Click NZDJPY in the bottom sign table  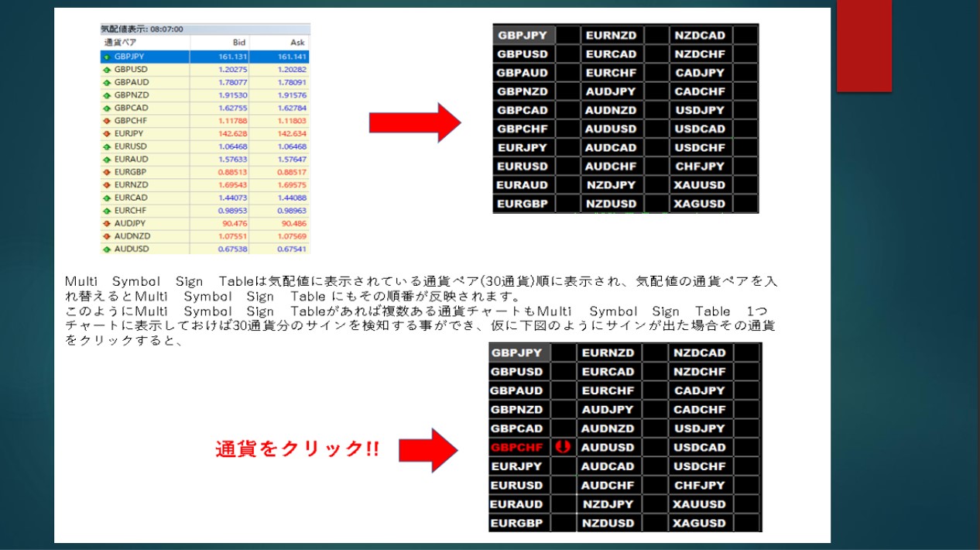click(x=608, y=504)
